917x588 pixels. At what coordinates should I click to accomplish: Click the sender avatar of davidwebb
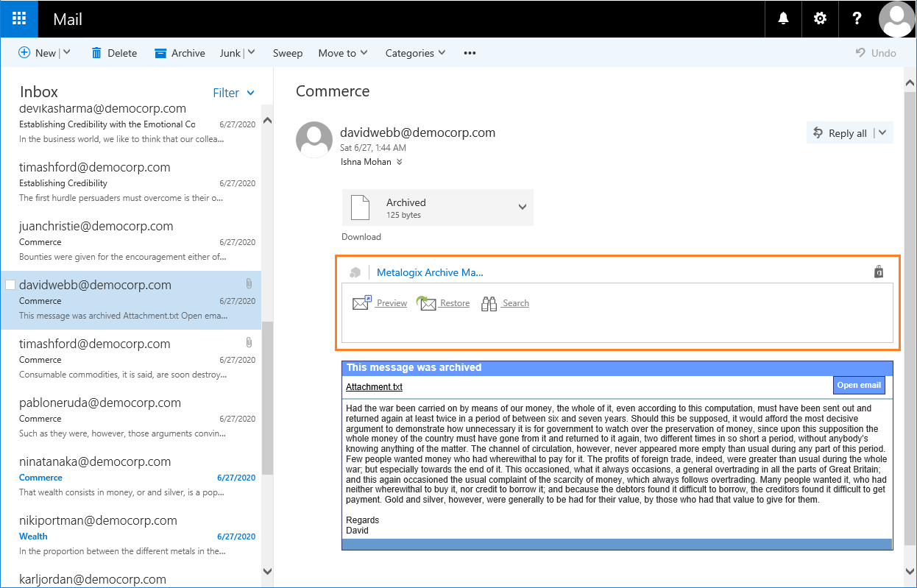pos(314,140)
